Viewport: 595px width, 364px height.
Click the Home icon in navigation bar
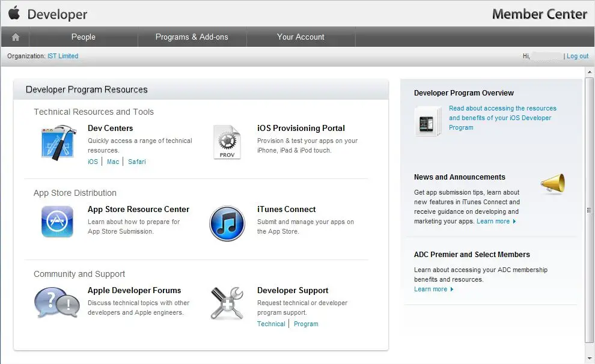15,37
